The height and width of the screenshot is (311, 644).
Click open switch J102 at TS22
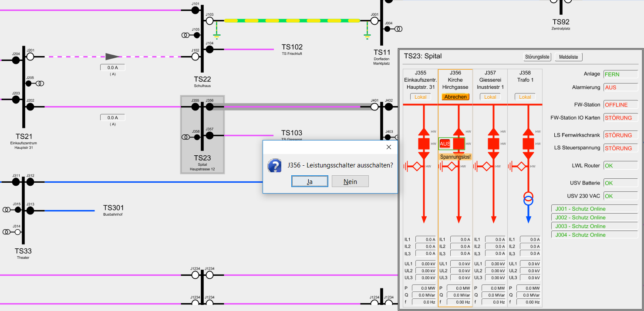pyautogui.click(x=196, y=57)
